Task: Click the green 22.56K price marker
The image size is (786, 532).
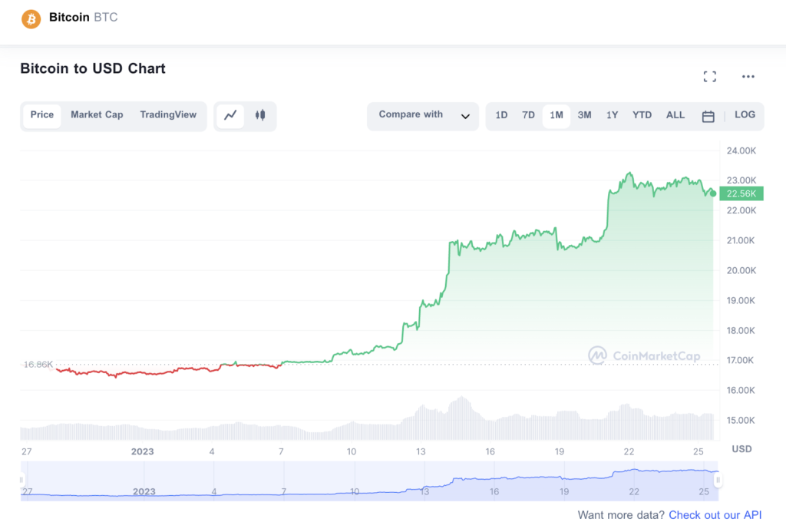Action: click(741, 193)
